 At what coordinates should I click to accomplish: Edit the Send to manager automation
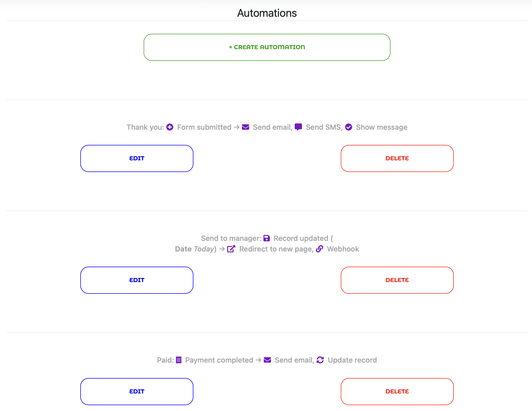click(137, 280)
